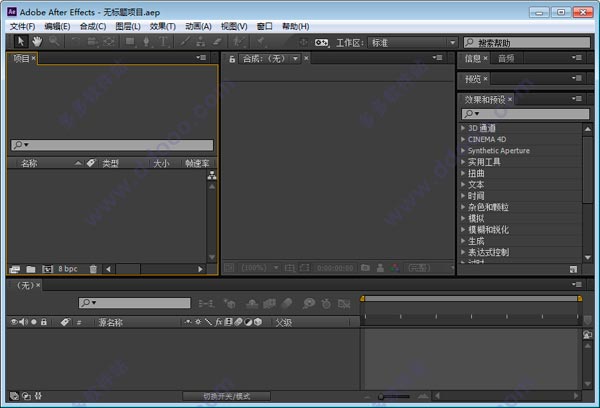Select the Hand tool
Screen dimensions: 600x408
[x=37, y=41]
